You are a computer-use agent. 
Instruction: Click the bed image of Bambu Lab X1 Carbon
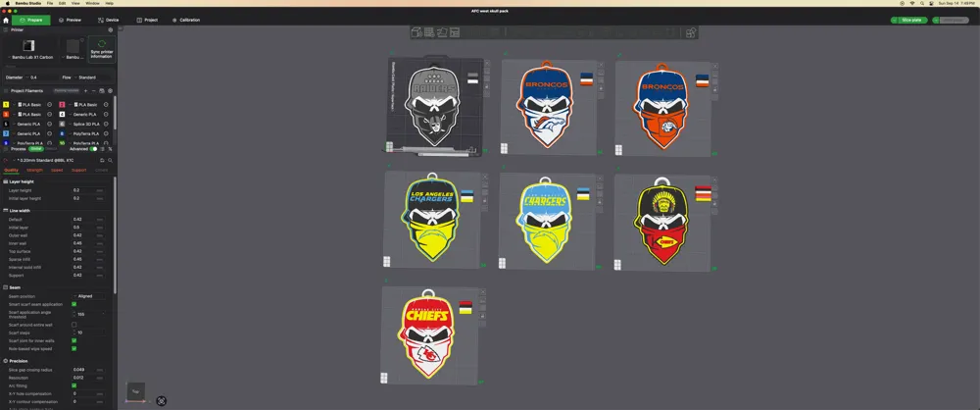(x=28, y=46)
